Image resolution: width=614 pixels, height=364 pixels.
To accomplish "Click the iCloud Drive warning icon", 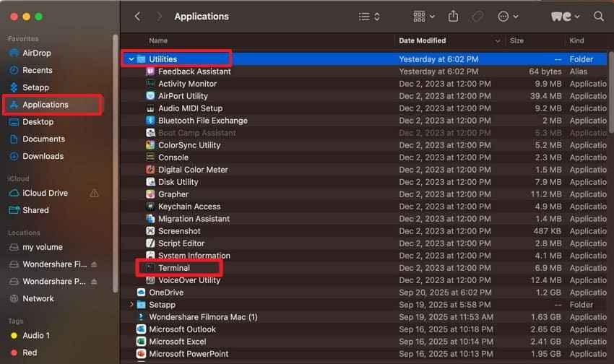I will (x=95, y=194).
